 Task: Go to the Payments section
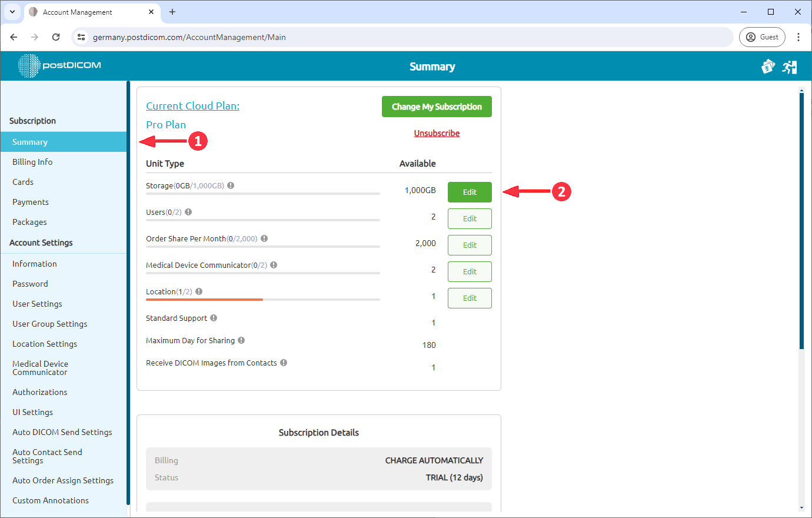coord(31,202)
